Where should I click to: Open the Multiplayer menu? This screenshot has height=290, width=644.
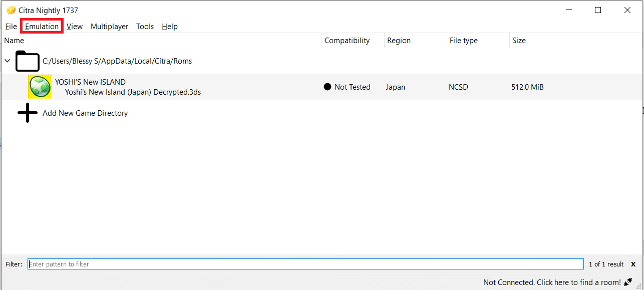(109, 27)
